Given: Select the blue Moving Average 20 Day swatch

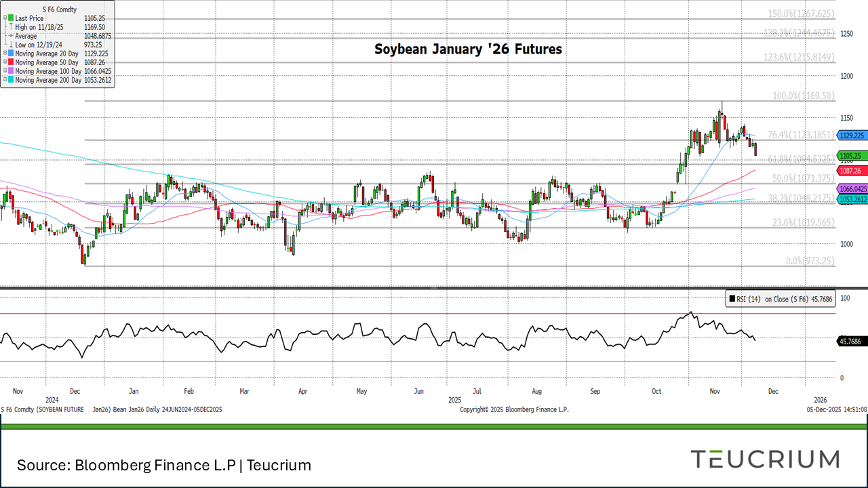Looking at the screenshot, I should 11,54.
